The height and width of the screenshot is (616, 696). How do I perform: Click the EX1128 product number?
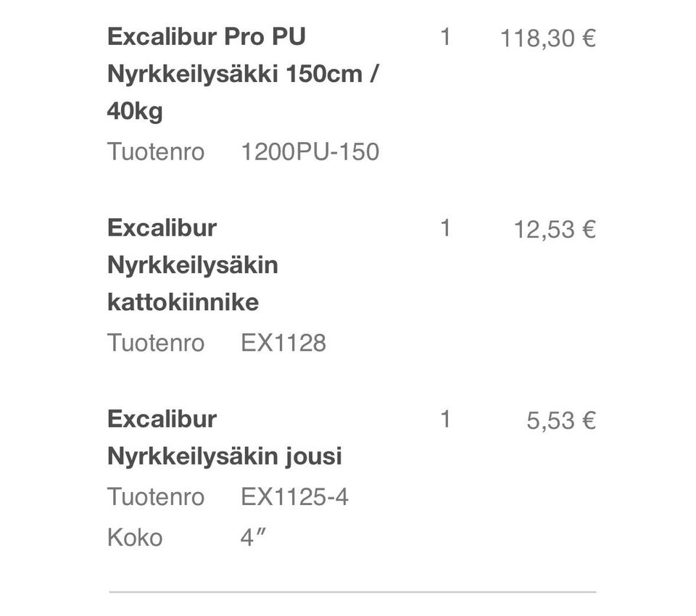coord(283,343)
